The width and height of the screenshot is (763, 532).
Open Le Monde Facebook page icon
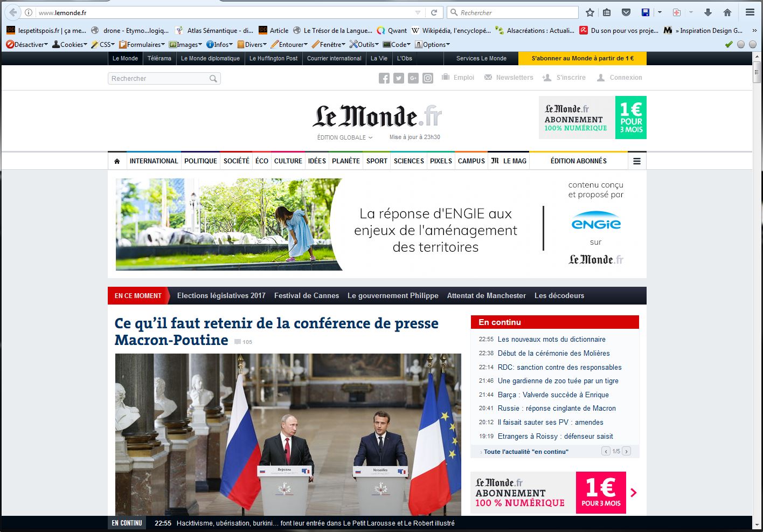(384, 78)
